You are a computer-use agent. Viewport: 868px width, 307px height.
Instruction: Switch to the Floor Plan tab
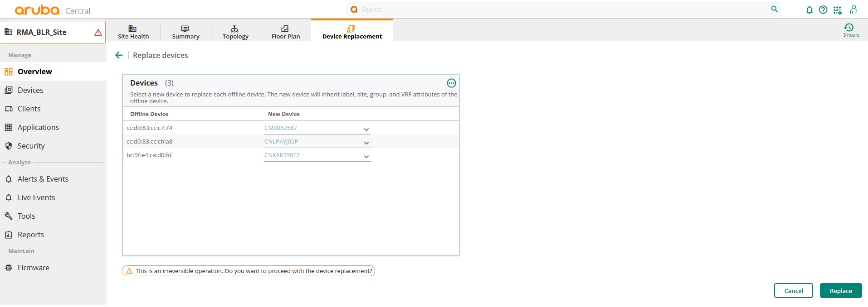285,32
